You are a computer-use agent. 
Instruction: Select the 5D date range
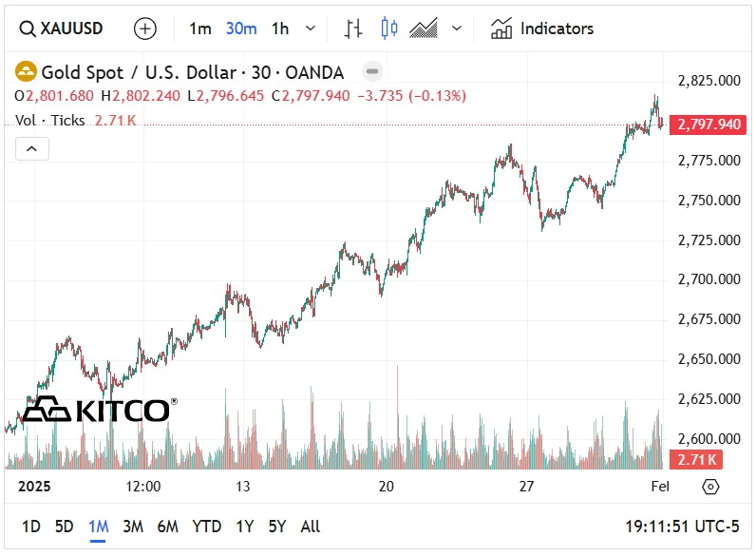tap(64, 527)
